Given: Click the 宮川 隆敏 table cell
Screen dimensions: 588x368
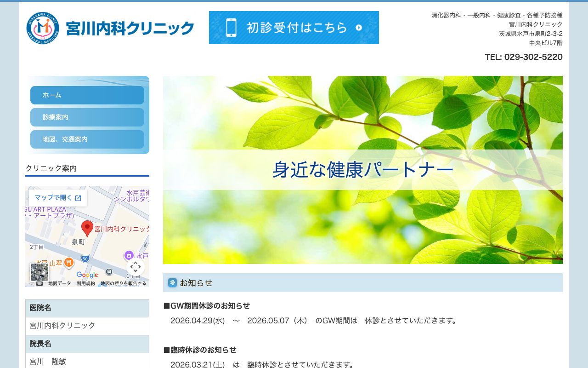Looking at the screenshot, I should 87,361.
